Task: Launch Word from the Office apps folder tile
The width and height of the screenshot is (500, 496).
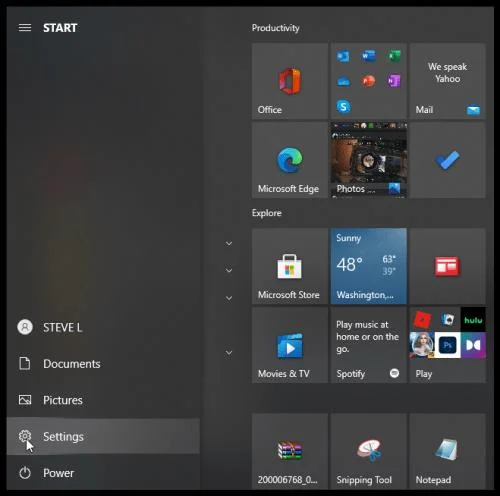Action: (368, 56)
